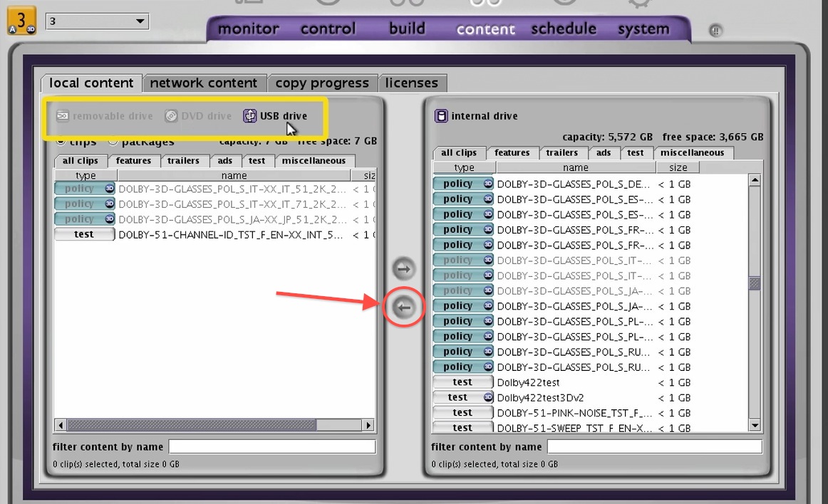Filter USB drive list by test clips

pos(257,160)
